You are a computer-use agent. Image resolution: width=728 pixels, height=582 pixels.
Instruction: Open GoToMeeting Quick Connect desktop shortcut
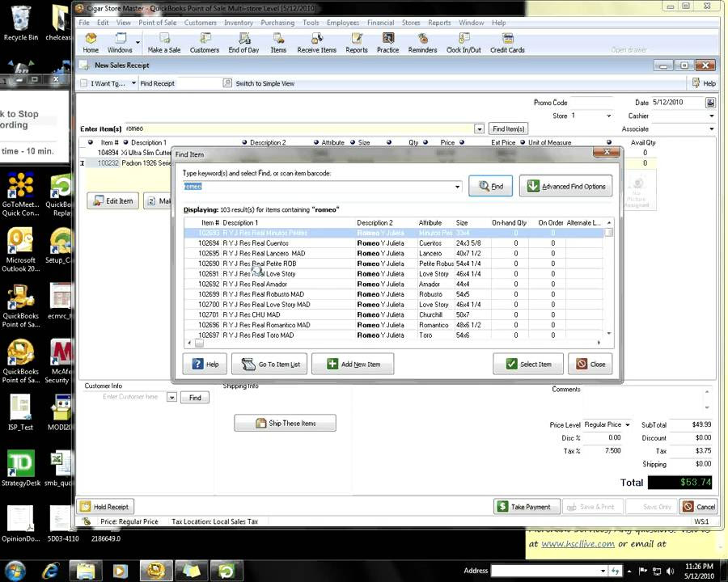20,195
